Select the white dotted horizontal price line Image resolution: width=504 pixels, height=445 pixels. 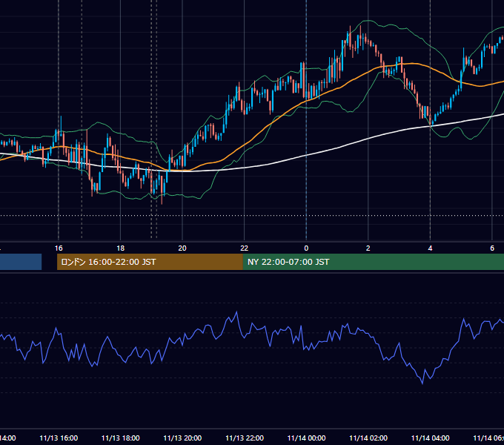(x=252, y=216)
